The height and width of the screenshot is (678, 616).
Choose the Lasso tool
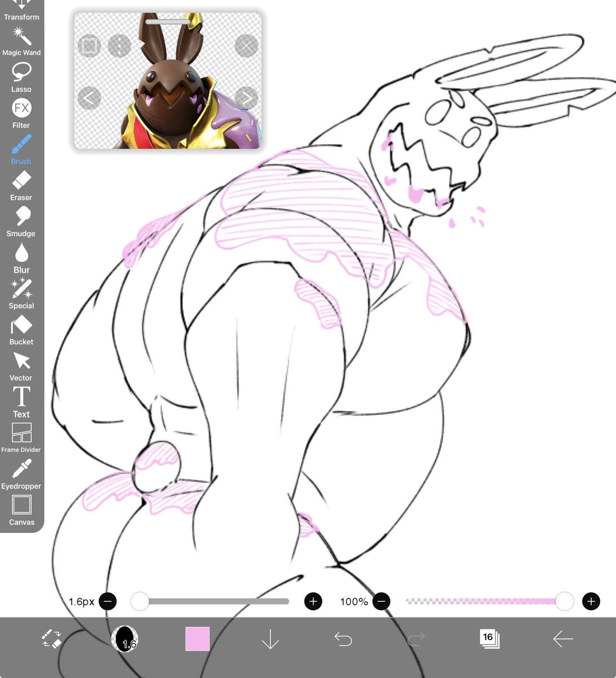point(21,77)
